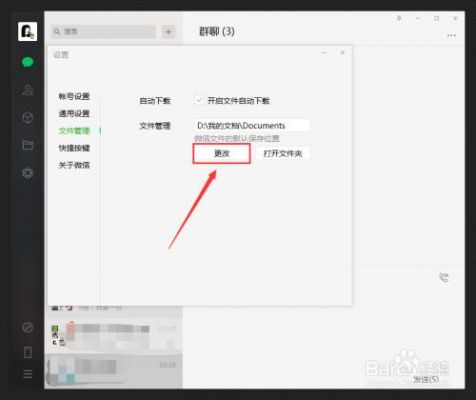Click the 设置 dialog title
Image resolution: width=476 pixels, height=400 pixels.
click(x=61, y=55)
